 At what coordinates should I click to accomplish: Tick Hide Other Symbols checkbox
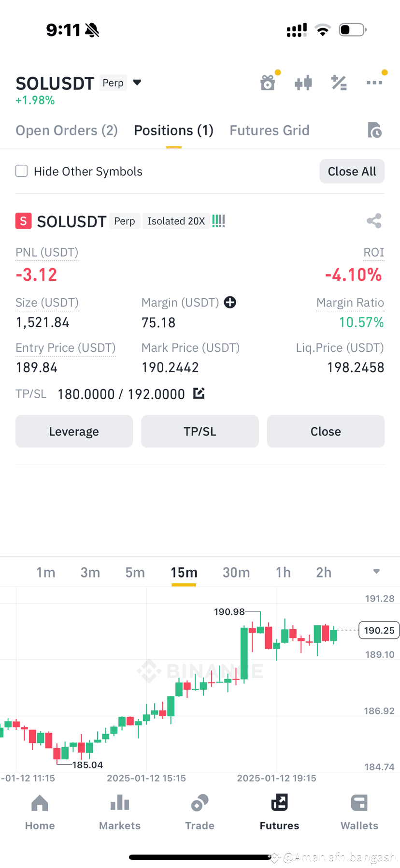click(x=21, y=171)
